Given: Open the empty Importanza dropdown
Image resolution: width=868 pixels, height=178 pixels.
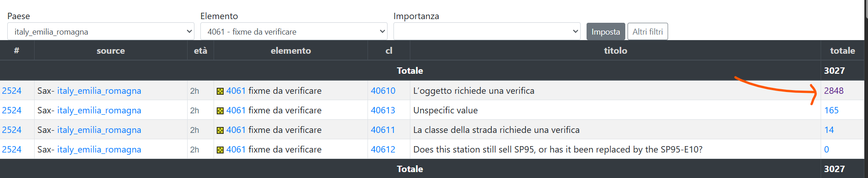Looking at the screenshot, I should (x=487, y=31).
